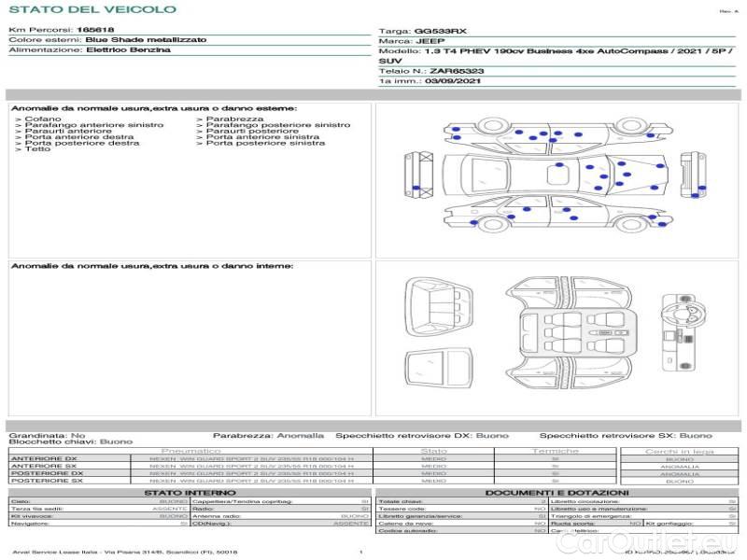Select the lower side-view car diagram

(556, 213)
